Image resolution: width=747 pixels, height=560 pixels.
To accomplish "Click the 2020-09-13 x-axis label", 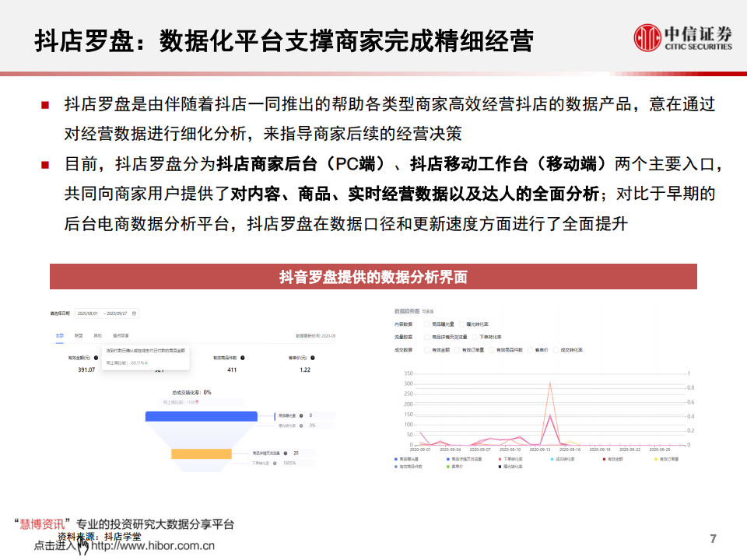I will pos(540,450).
